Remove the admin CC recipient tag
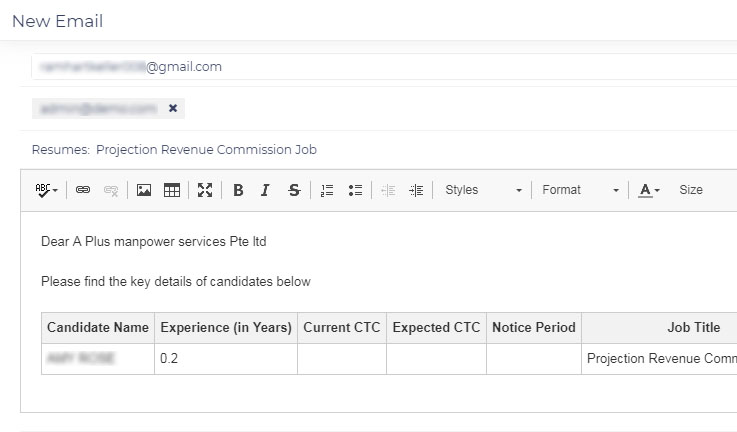Image resolution: width=737 pixels, height=432 pixels. (x=173, y=108)
